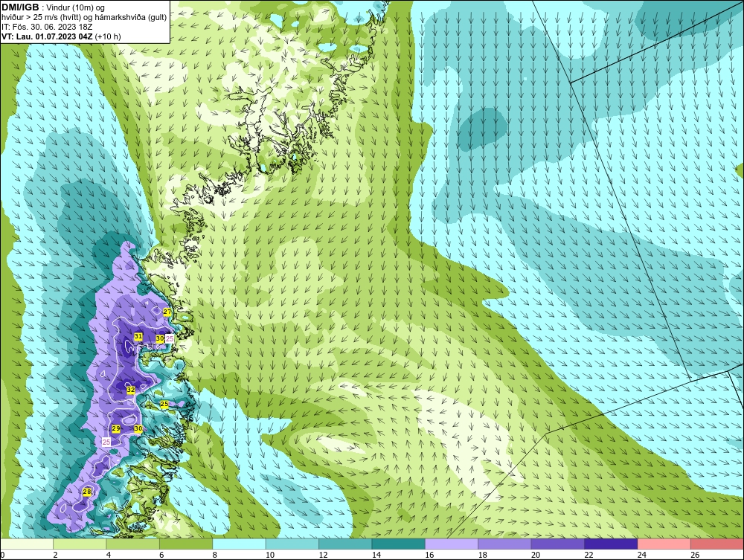Pick the 8–10 m/s light cyan legend swatch
The width and height of the screenshot is (744, 560).
[x=239, y=544]
